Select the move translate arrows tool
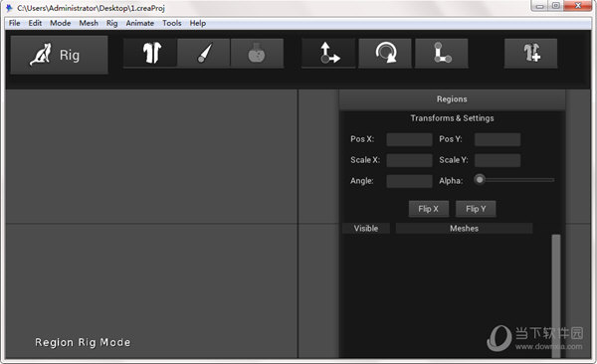 tap(328, 53)
